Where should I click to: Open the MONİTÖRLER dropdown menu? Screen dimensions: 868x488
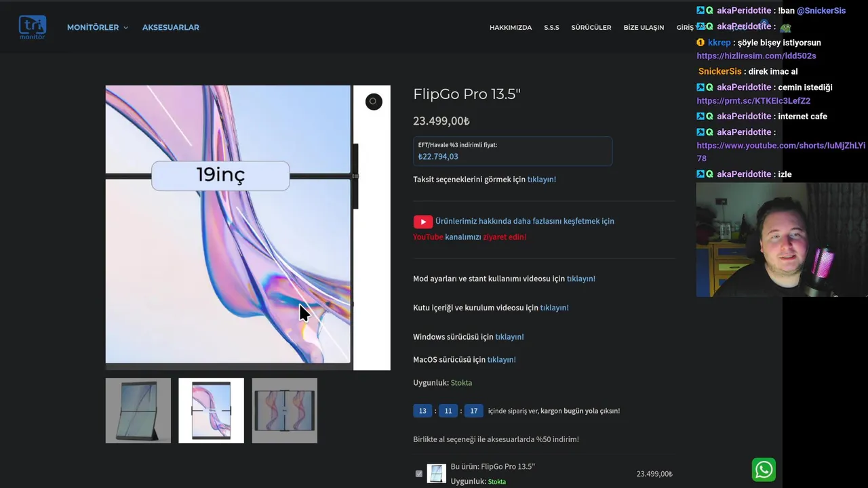coord(97,27)
